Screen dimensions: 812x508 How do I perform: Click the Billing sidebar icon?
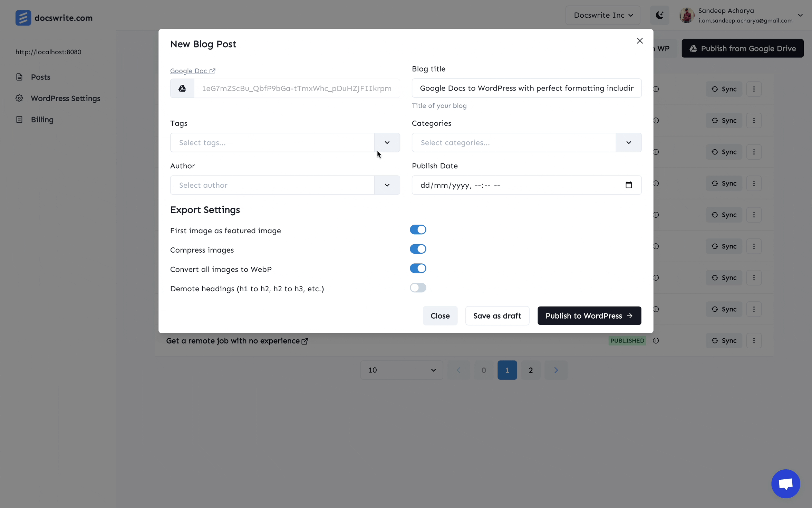tap(19, 119)
